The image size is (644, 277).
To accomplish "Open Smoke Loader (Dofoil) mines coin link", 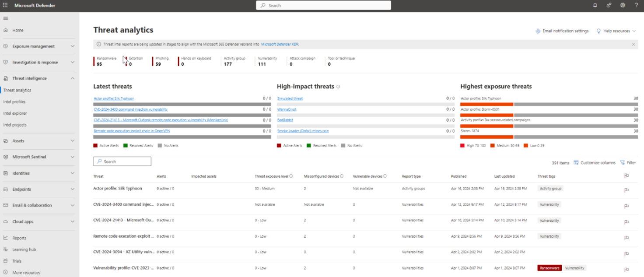I will 303,131.
